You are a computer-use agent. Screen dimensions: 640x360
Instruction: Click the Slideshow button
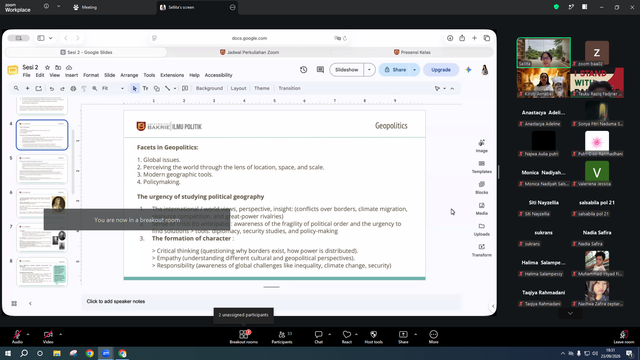[x=347, y=70]
